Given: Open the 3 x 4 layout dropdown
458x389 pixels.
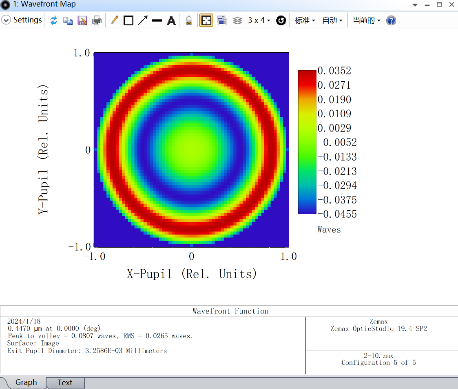Looking at the screenshot, I should pos(259,20).
